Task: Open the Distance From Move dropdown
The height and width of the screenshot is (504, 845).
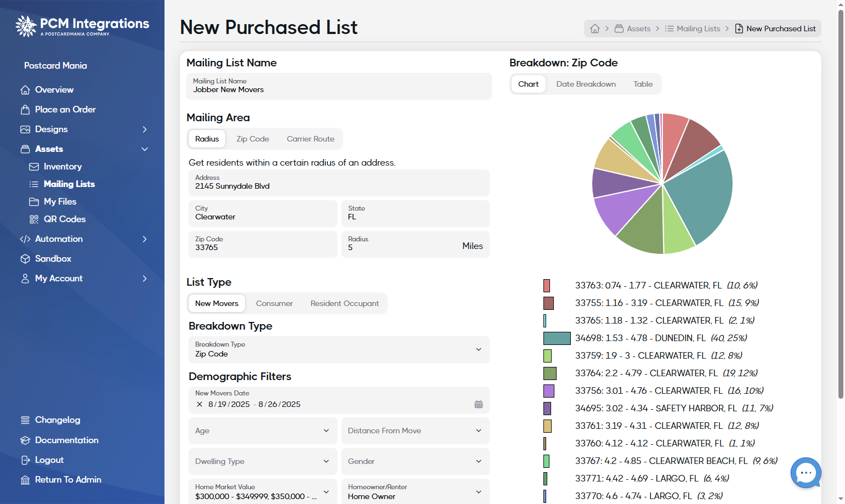Action: point(416,431)
